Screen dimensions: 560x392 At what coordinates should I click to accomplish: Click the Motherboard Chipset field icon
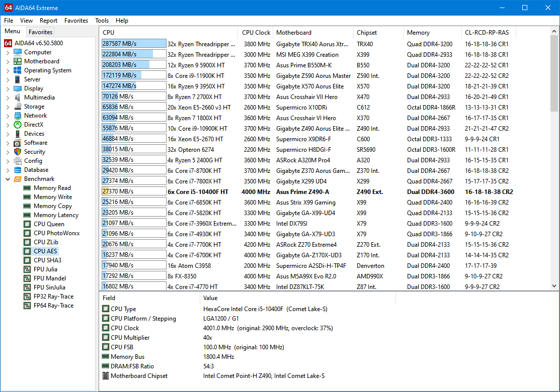point(105,375)
